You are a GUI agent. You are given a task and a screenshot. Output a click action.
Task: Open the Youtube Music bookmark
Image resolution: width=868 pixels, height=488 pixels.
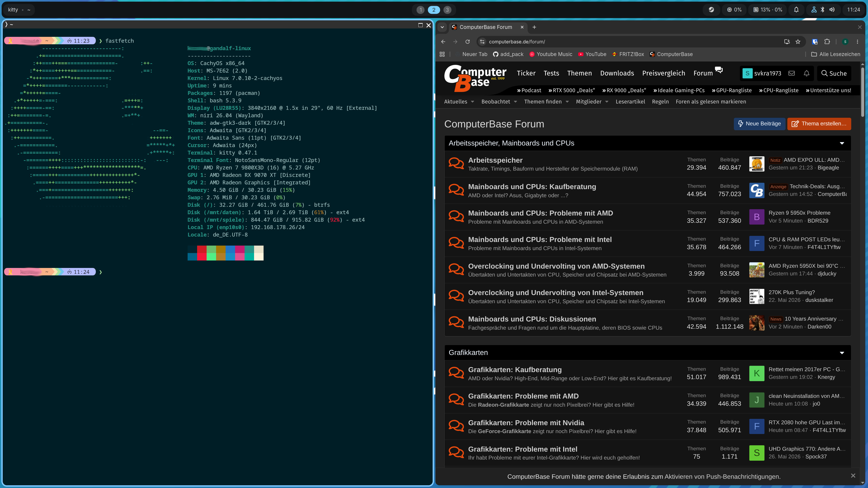click(x=551, y=54)
